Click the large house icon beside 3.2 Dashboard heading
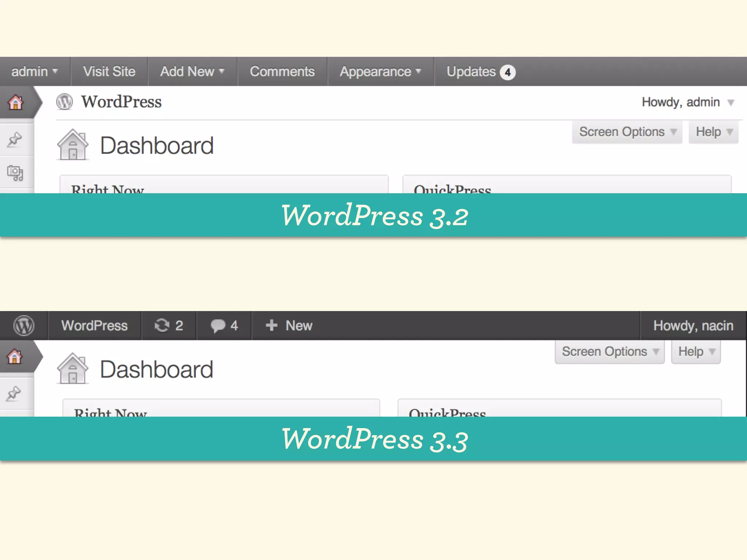This screenshot has width=747, height=560. [x=73, y=145]
